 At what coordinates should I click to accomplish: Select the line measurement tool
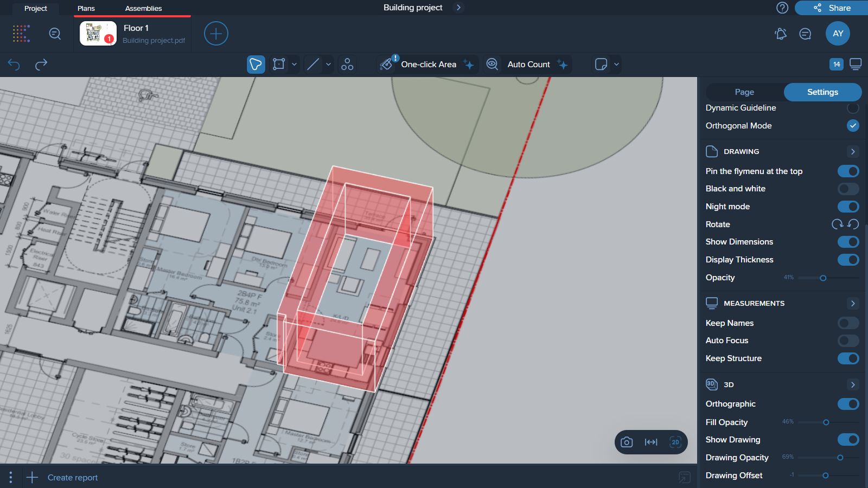pos(313,65)
